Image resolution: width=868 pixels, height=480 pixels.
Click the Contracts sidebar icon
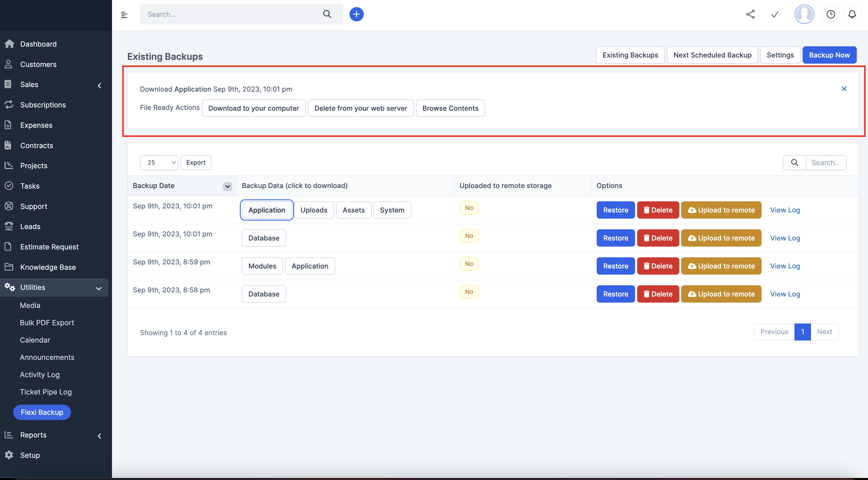[x=9, y=145]
